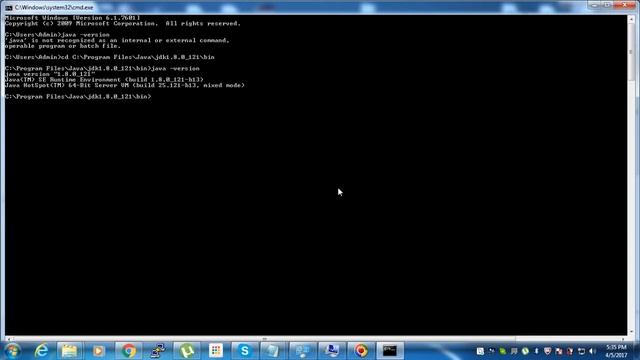
Task: Click the vertical scrollbar up arrow
Action: tap(631, 19)
